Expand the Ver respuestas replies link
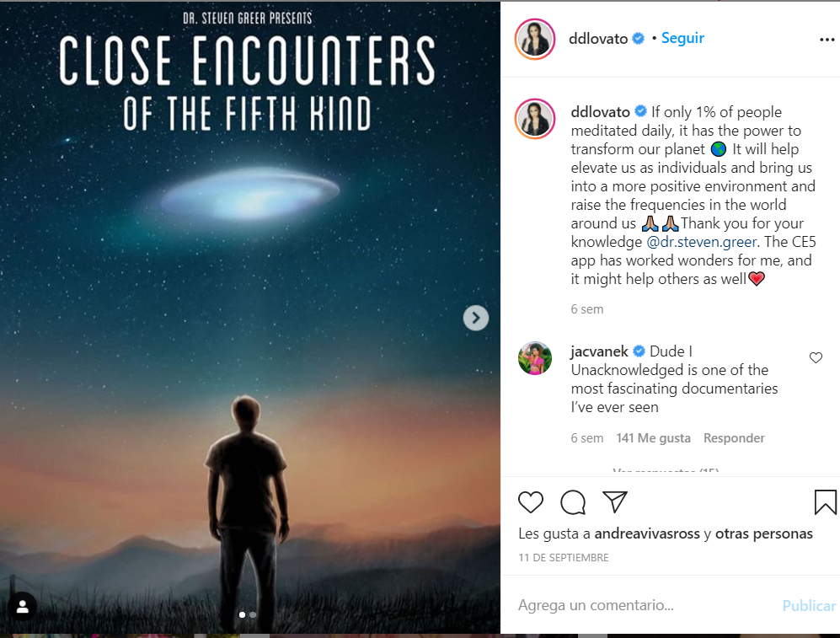Viewport: 840px width, 638px height. (666, 470)
